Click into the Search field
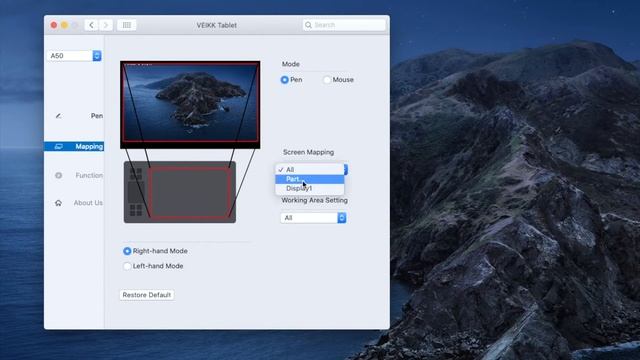 tap(344, 25)
